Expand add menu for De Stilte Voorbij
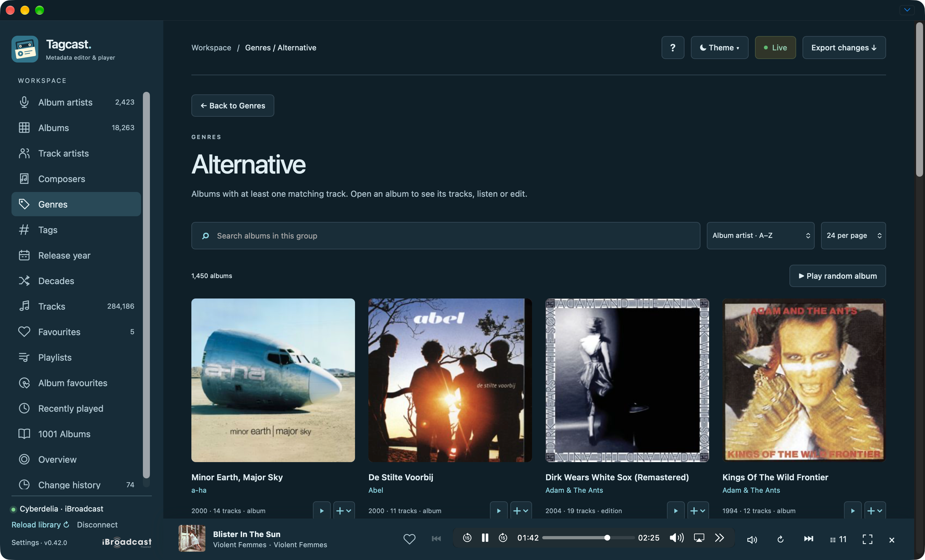This screenshot has width=925, height=560. [x=521, y=511]
